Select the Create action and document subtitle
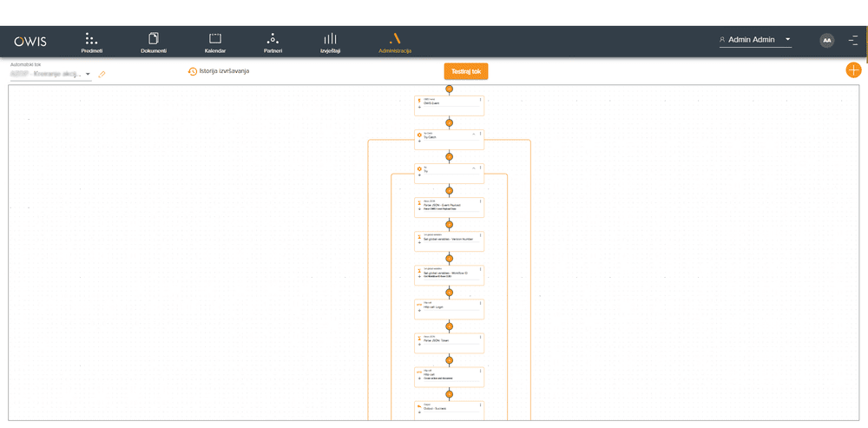868x428 pixels. pos(438,379)
